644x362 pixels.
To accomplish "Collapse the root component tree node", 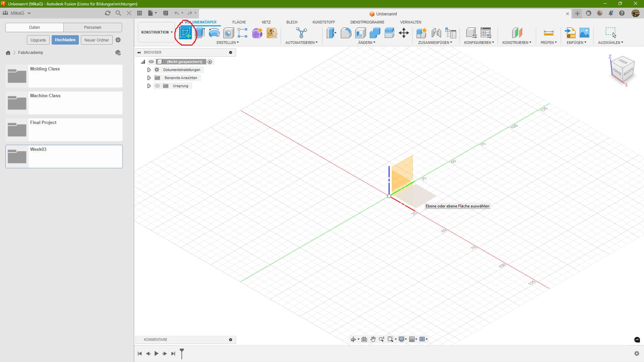I will (143, 62).
